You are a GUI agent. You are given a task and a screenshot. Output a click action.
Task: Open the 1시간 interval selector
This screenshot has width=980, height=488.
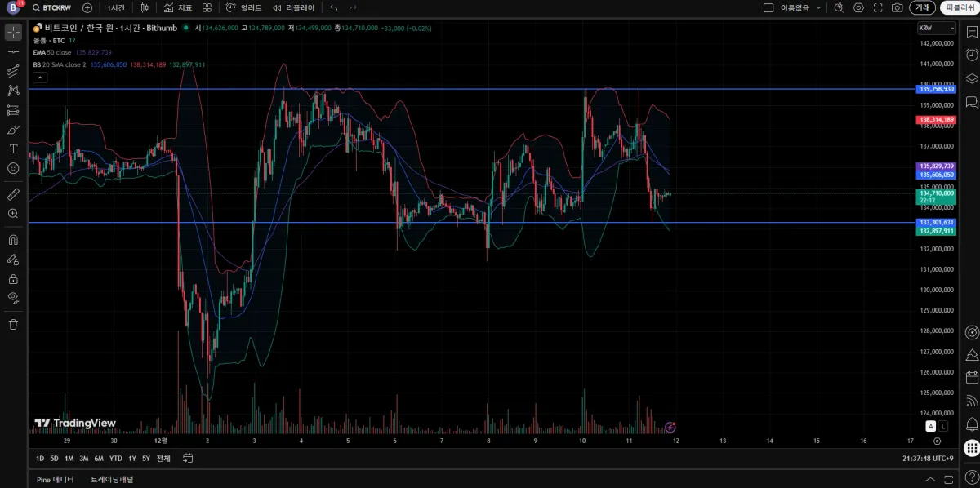point(116,7)
